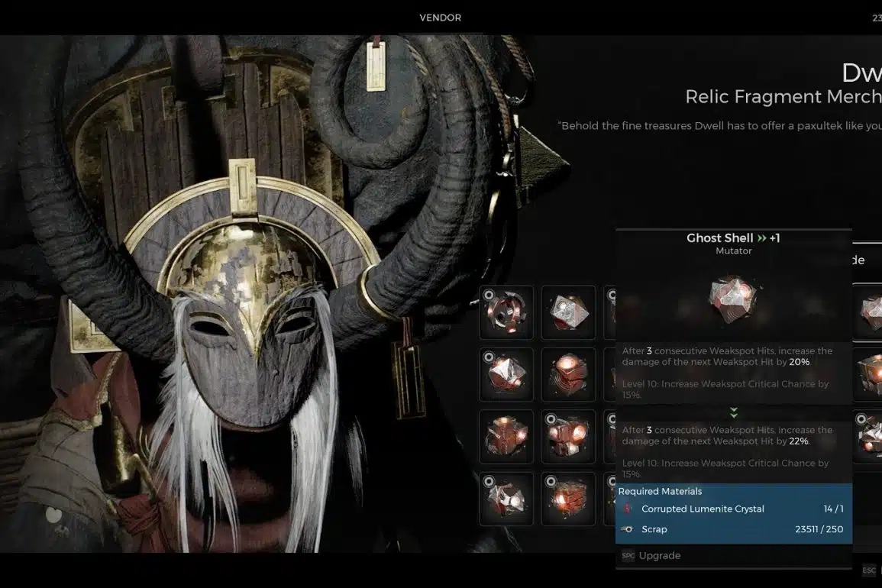Click the upgraded effect description ending in 22%

click(727, 436)
